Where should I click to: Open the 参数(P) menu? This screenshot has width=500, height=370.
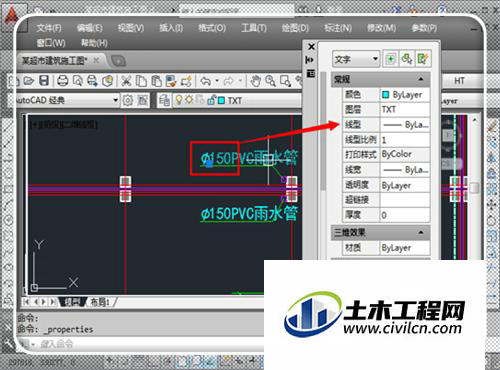click(x=424, y=28)
